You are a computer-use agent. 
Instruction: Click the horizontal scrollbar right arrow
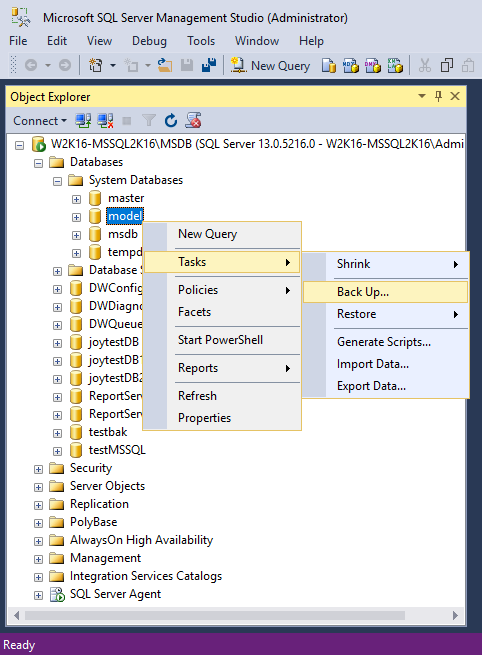pos(455,615)
